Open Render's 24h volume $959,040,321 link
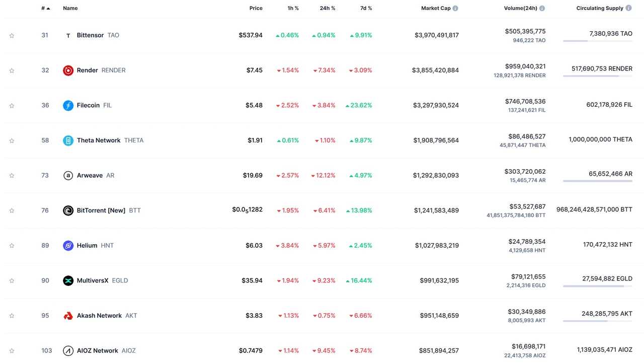Image resolution: width=644 pixels, height=364 pixels. tap(525, 66)
